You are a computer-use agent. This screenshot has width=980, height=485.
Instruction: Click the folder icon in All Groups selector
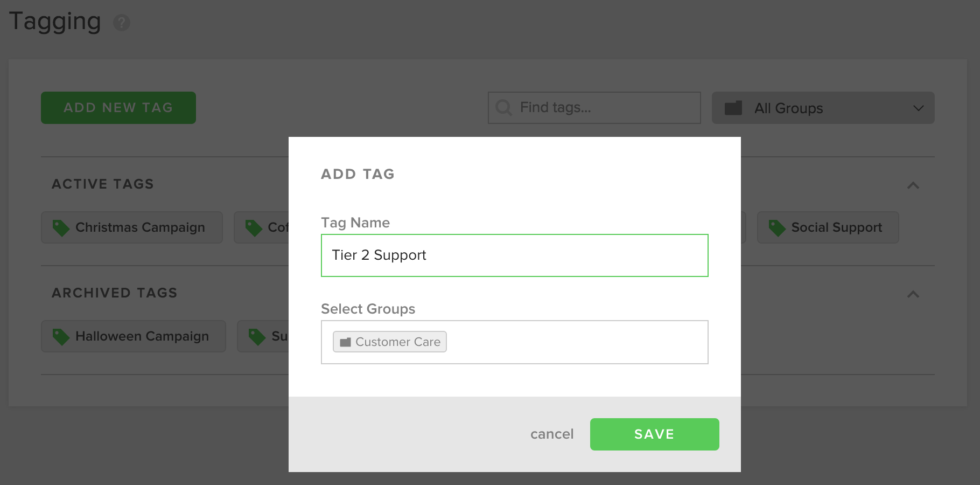733,108
